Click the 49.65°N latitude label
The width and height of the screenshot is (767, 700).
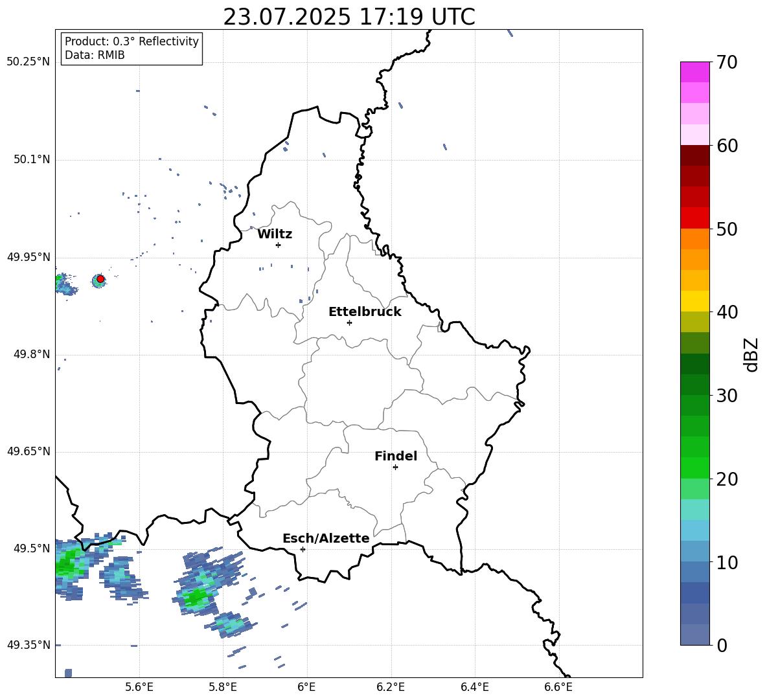tap(28, 451)
